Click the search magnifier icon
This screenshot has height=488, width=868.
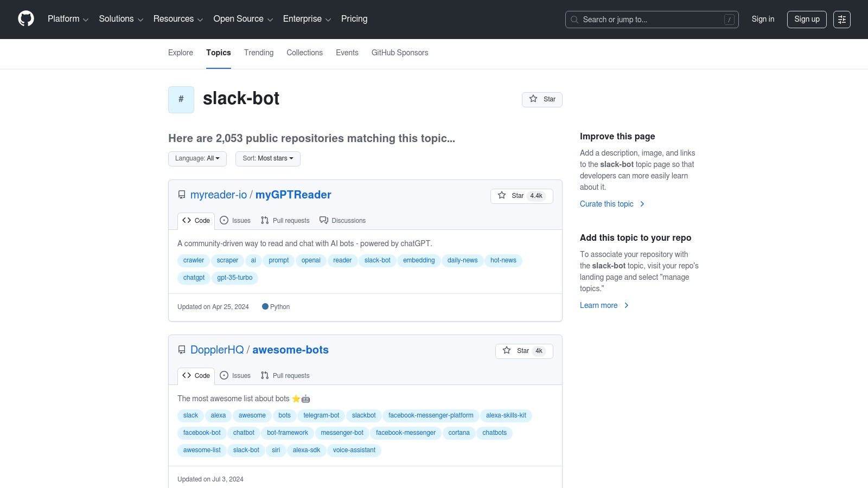pyautogui.click(x=575, y=20)
